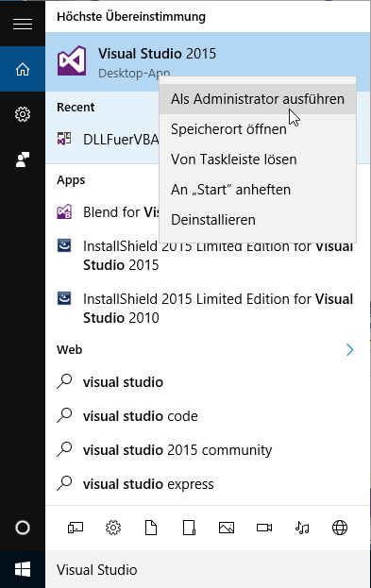Filter results by Photos icon

[227, 528]
